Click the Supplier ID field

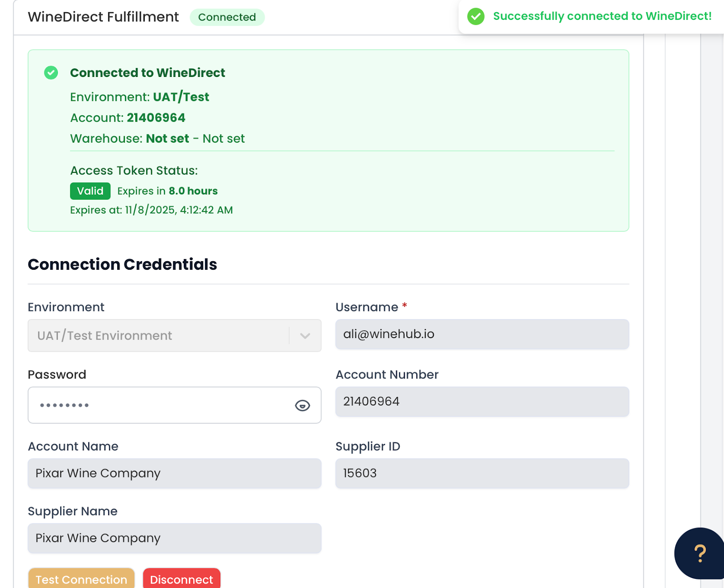pos(482,473)
